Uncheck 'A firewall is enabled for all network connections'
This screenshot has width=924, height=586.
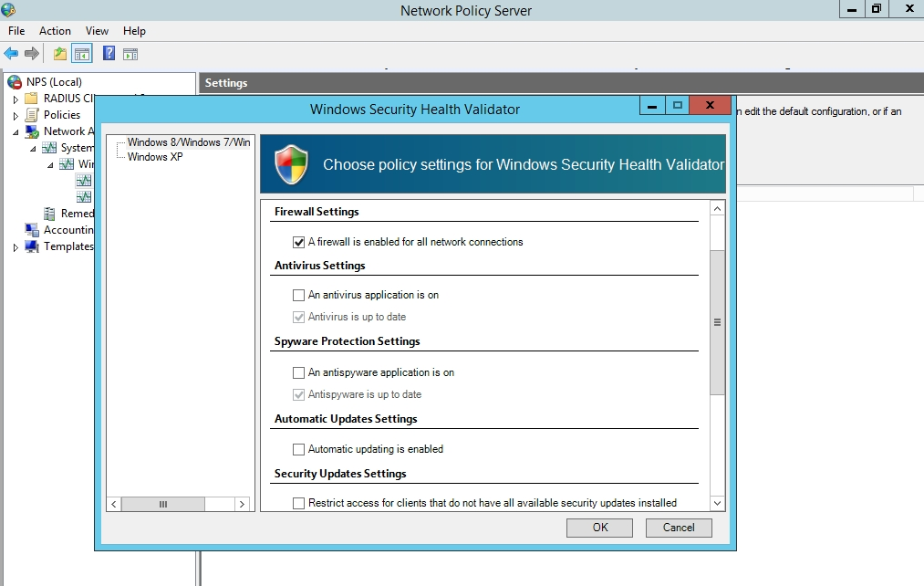(299, 242)
